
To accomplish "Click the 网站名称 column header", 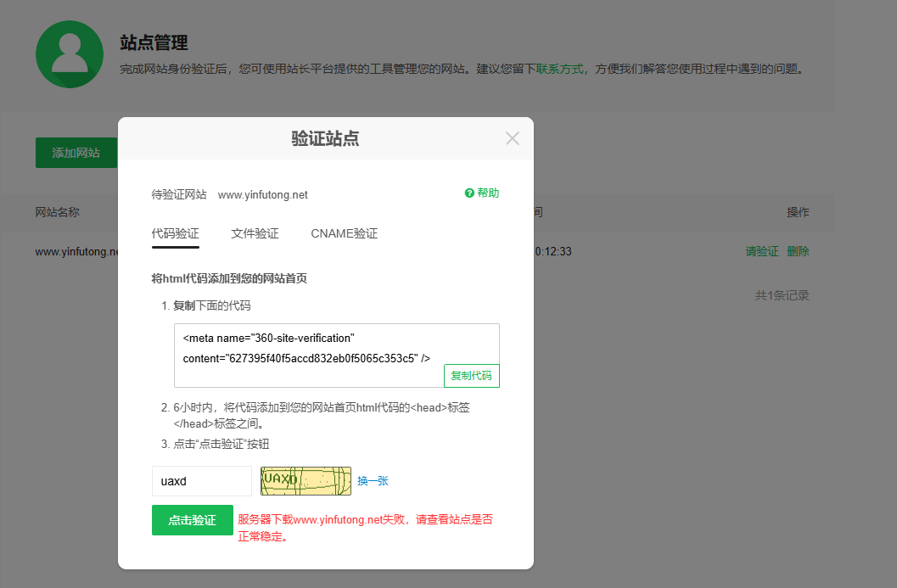I will pyautogui.click(x=57, y=212).
